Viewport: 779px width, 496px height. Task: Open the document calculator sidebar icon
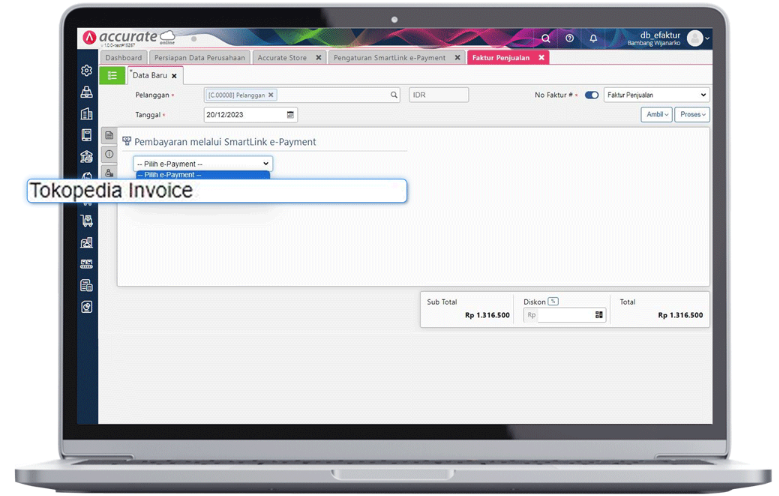[86, 285]
